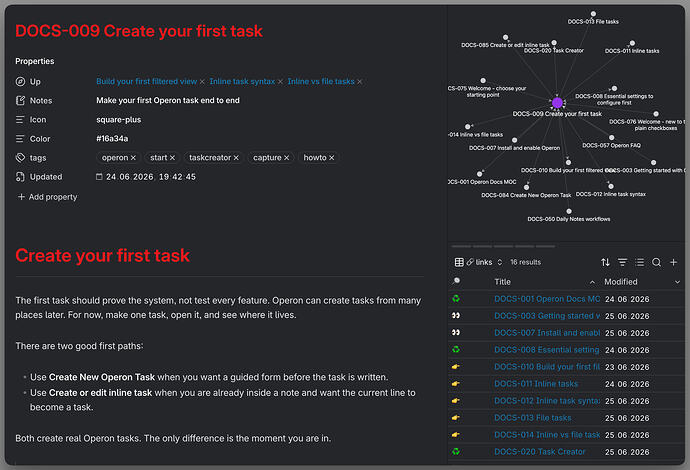The height and width of the screenshot is (470, 690).
Task: Remove the howto tag
Action: click(332, 158)
